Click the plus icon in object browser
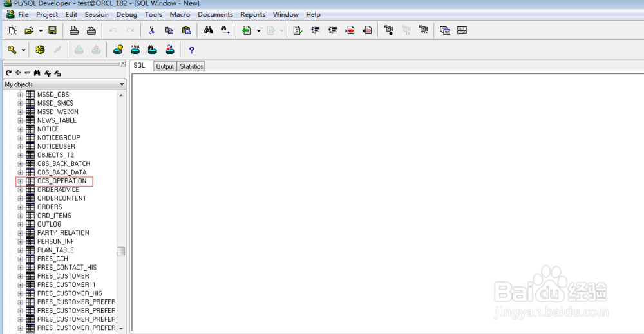Viewport: 644px width, 334px height. coord(18,73)
